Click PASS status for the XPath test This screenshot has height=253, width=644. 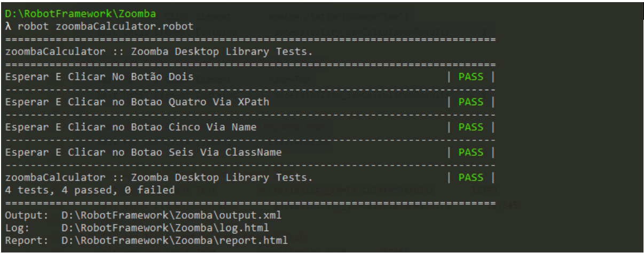(x=470, y=102)
